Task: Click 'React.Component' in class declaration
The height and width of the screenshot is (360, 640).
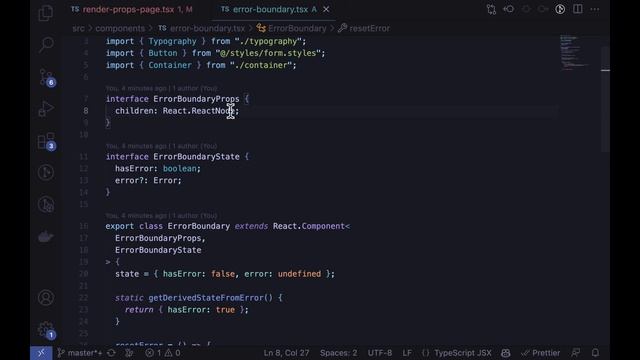Action: (309, 226)
